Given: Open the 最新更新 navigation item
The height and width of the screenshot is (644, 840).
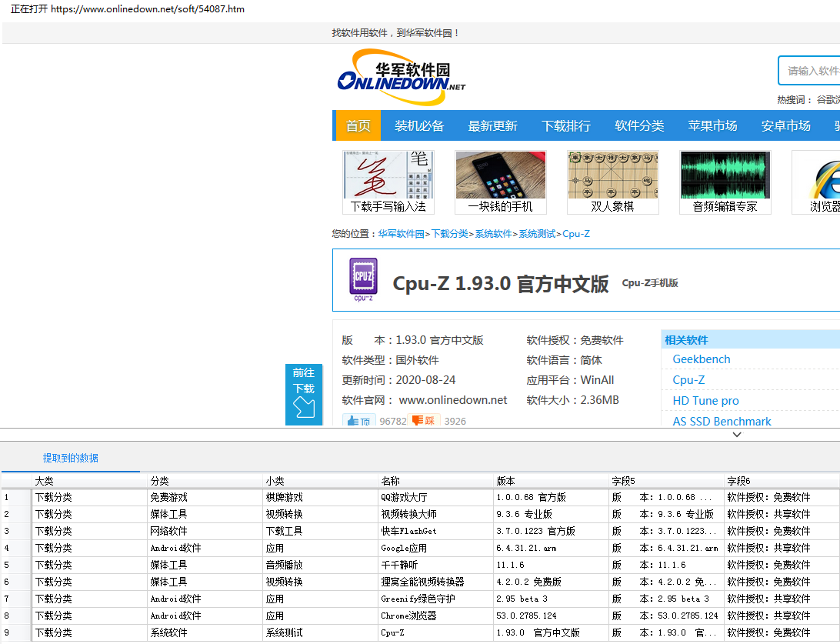Looking at the screenshot, I should (493, 126).
